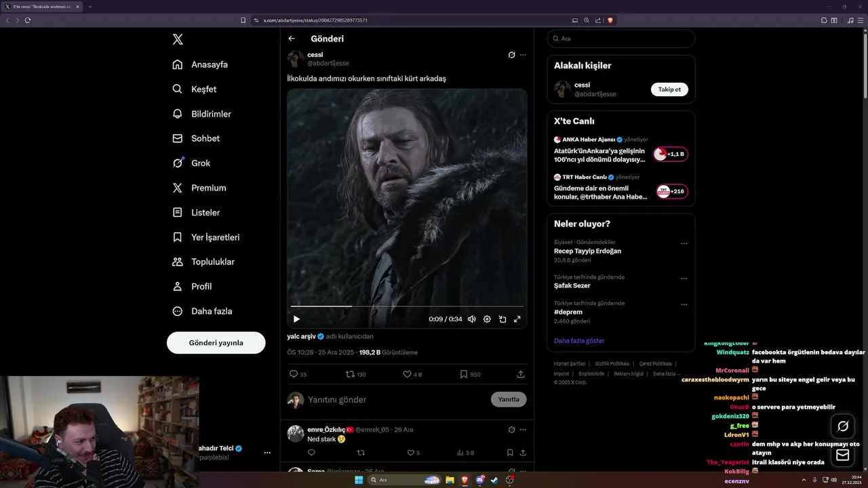Open Yer İşaretleri bookmarks
Screen dimensions: 868x488
coord(205,237)
